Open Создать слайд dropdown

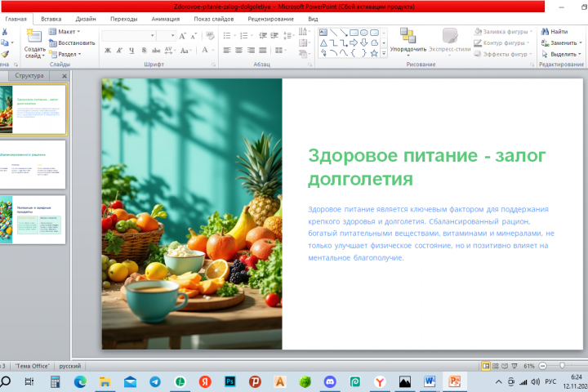(35, 52)
